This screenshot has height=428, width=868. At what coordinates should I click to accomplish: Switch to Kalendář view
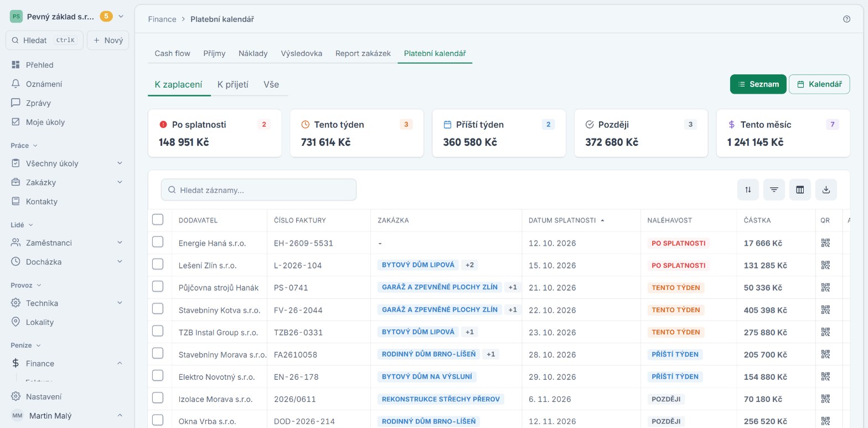[819, 84]
